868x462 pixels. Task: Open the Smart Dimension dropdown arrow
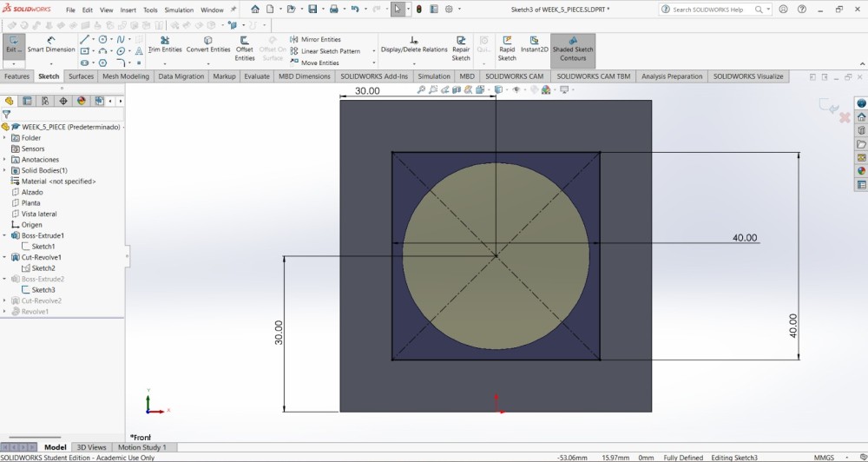51,63
